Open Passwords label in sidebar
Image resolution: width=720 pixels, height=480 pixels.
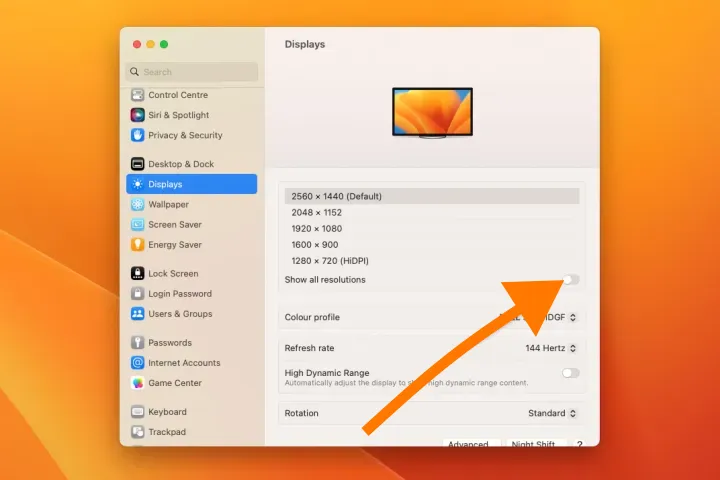170,343
